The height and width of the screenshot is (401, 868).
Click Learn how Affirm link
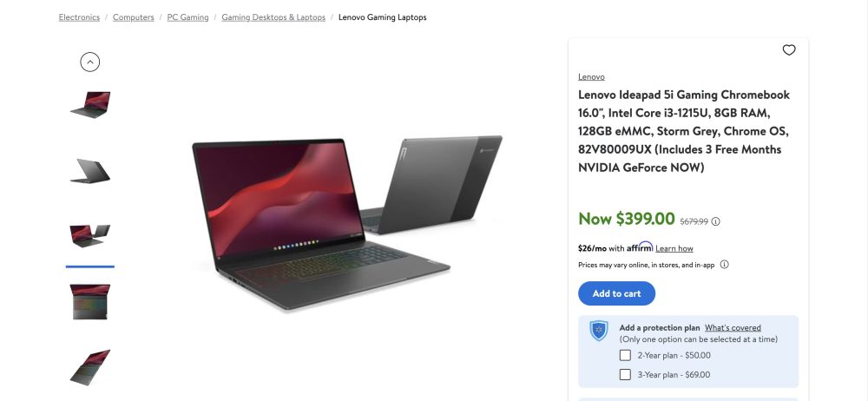[x=674, y=249]
